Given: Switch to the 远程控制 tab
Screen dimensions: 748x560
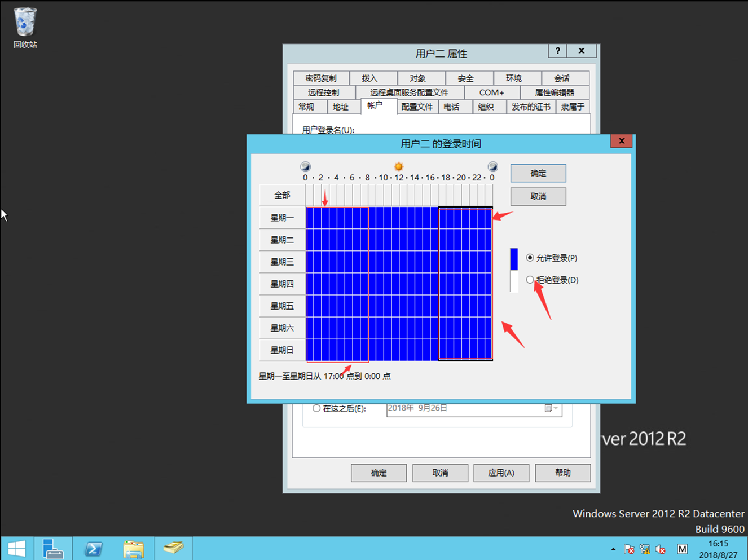Looking at the screenshot, I should (x=324, y=92).
